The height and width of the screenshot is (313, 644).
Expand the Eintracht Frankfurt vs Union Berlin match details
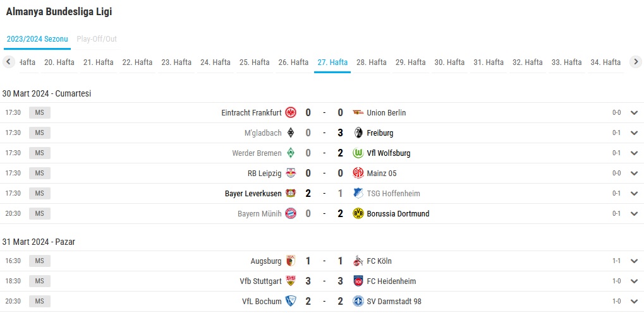point(634,113)
